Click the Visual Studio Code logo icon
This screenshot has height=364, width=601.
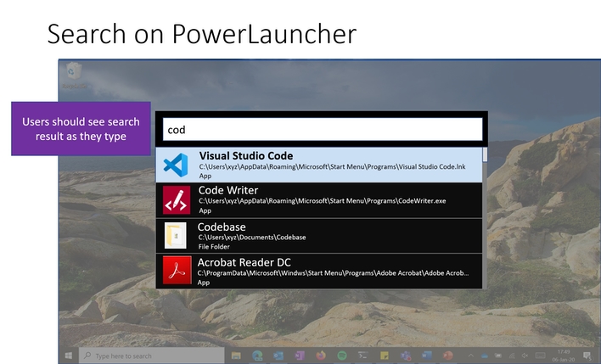click(176, 165)
